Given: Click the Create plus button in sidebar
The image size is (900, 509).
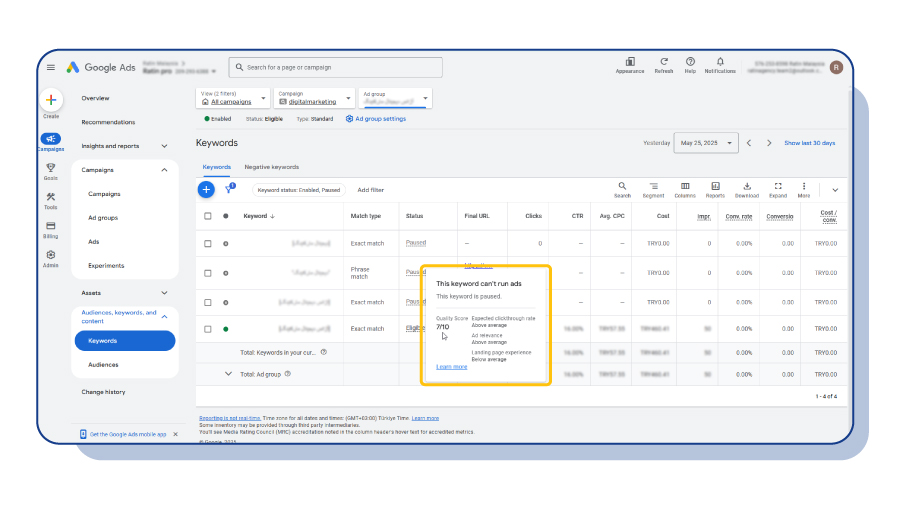Looking at the screenshot, I should (51, 100).
